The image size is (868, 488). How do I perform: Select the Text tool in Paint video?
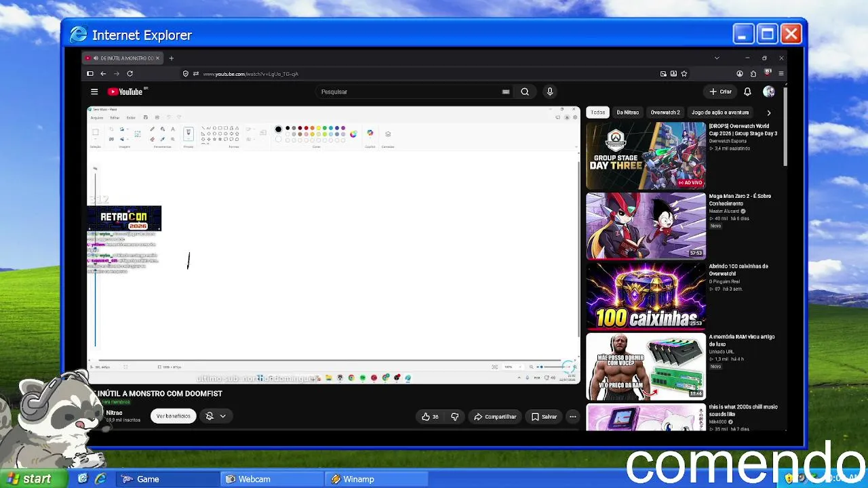click(172, 129)
